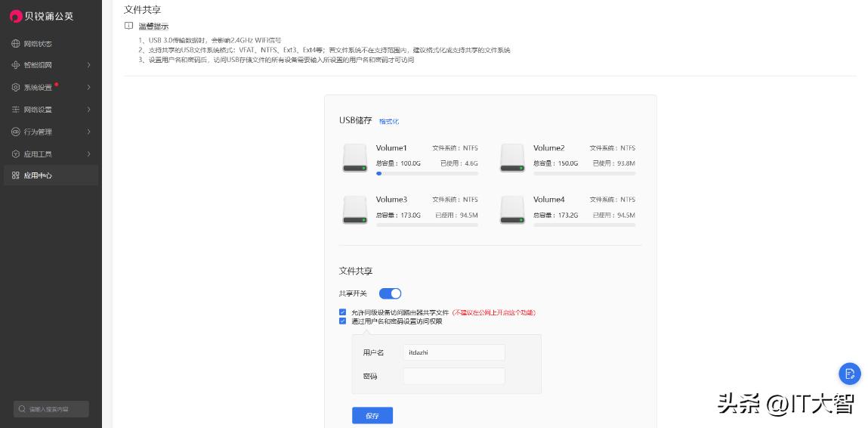Click the Volume3 disk drive icon
This screenshot has width=868, height=428.
[355, 209]
